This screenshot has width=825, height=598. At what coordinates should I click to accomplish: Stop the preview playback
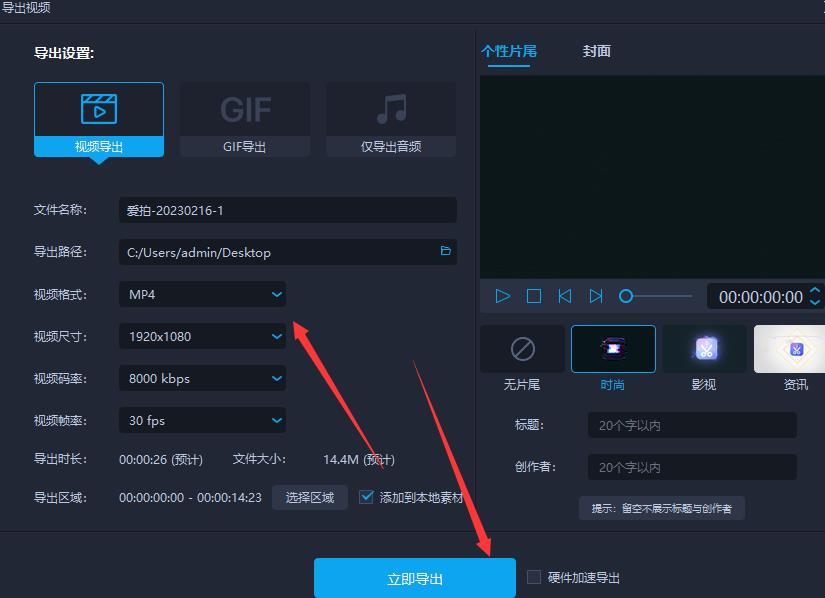click(x=534, y=296)
